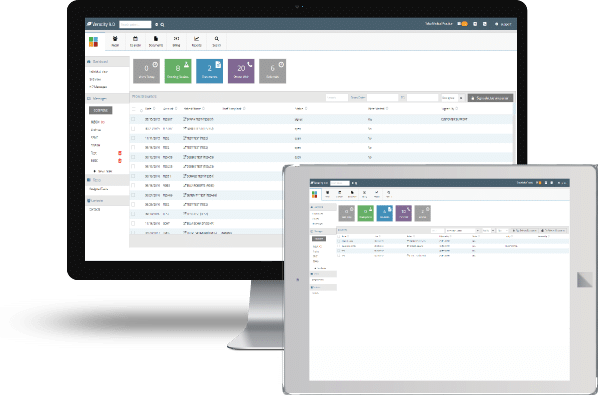Click the orange badge in tablet header
Screen dimensions: 600x397
pyautogui.click(x=539, y=183)
